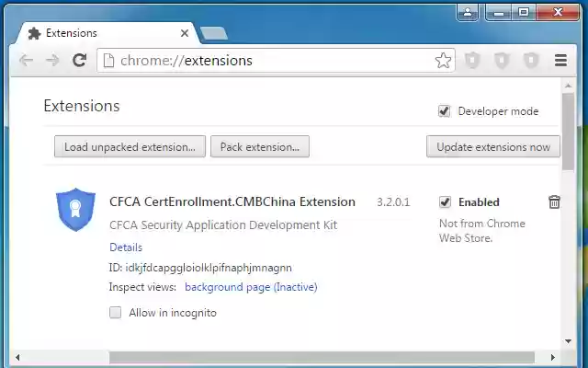The image size is (588, 368).
Task: Click the second shield extension icon in toolbar
Action: 503,60
